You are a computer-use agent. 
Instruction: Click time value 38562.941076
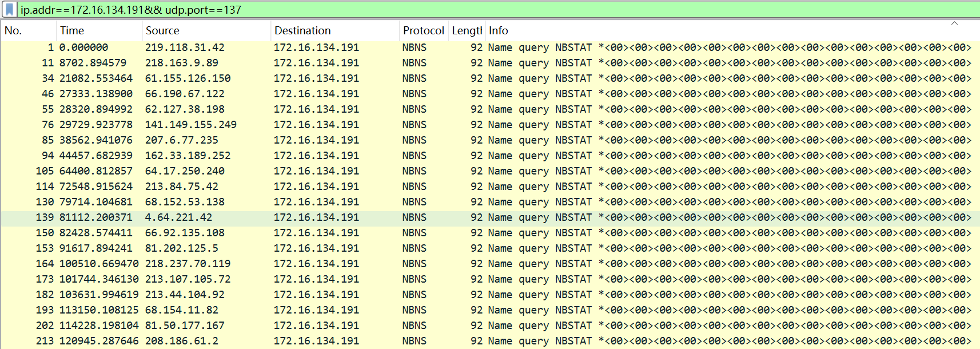tap(96, 140)
